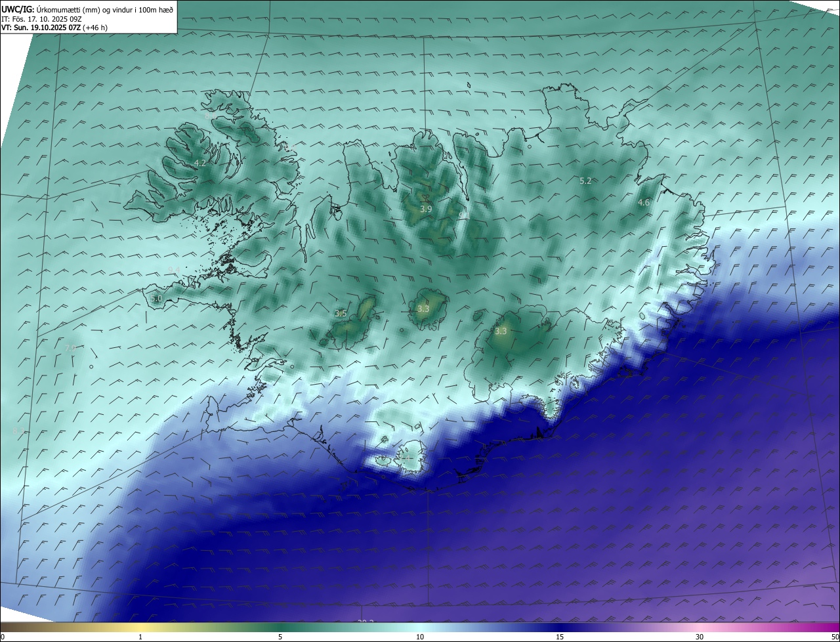Screen dimensions: 840x642
Task: Select the 5 tick on the colour scale
Action: coord(280,637)
